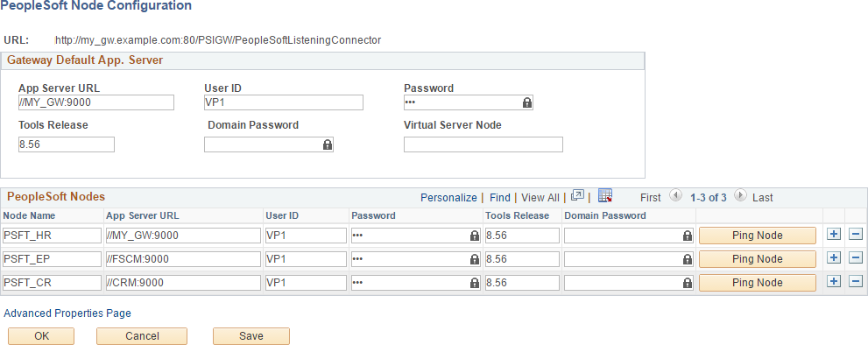The height and width of the screenshot is (345, 868).
Task: Add a row after the PSFT_HR node
Action: pyautogui.click(x=834, y=235)
